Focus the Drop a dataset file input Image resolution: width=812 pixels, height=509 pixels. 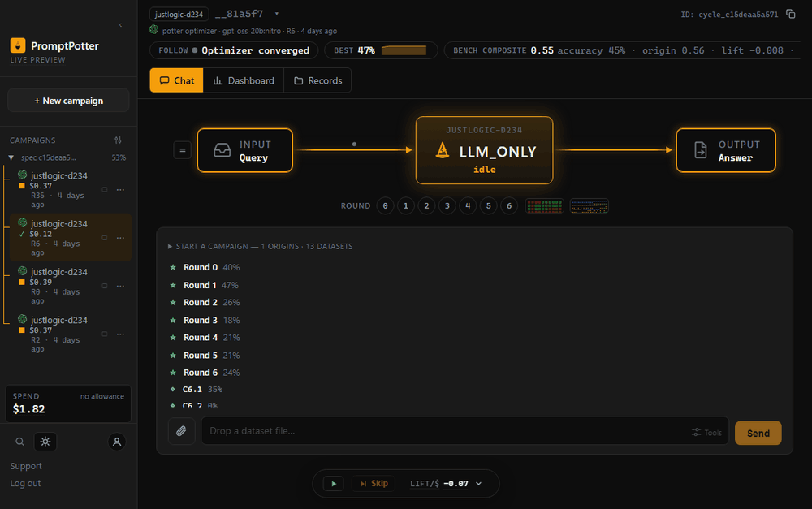click(464, 431)
